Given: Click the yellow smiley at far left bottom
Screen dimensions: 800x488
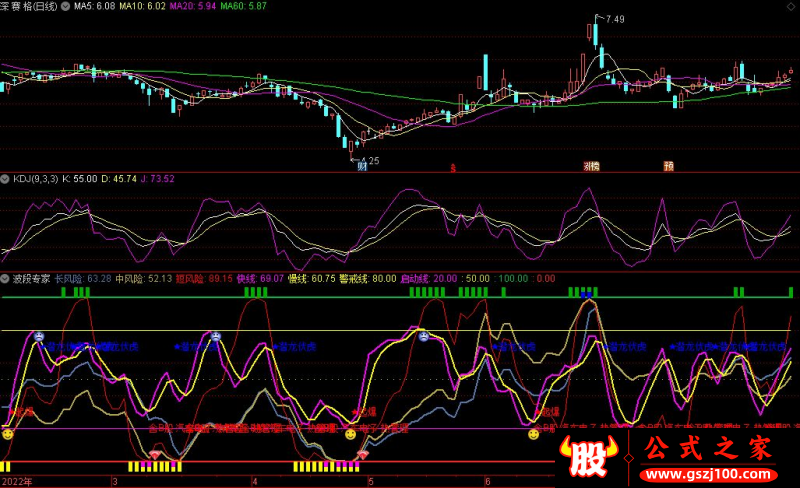Looking at the screenshot, I should click(8, 434).
